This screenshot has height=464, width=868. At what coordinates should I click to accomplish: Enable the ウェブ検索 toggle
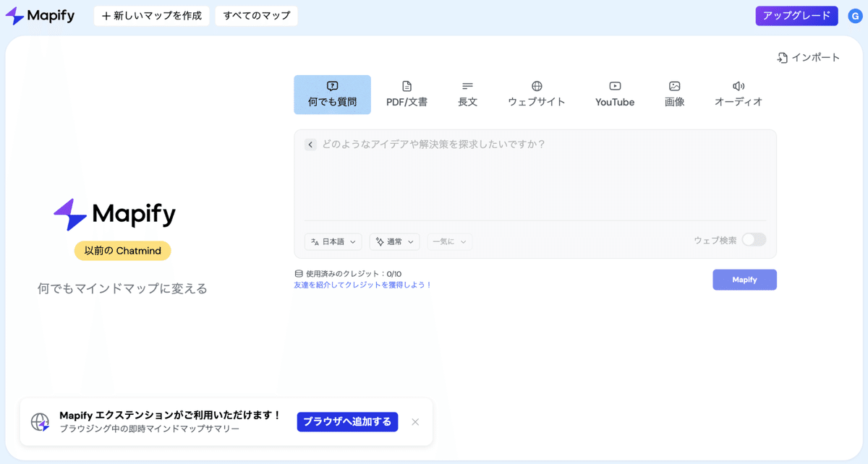tap(753, 239)
